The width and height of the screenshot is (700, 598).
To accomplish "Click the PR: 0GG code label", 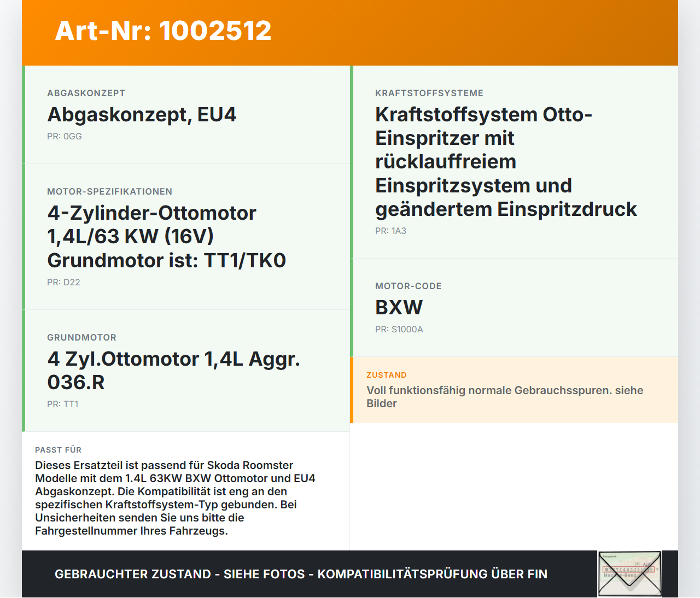I will (x=64, y=136).
